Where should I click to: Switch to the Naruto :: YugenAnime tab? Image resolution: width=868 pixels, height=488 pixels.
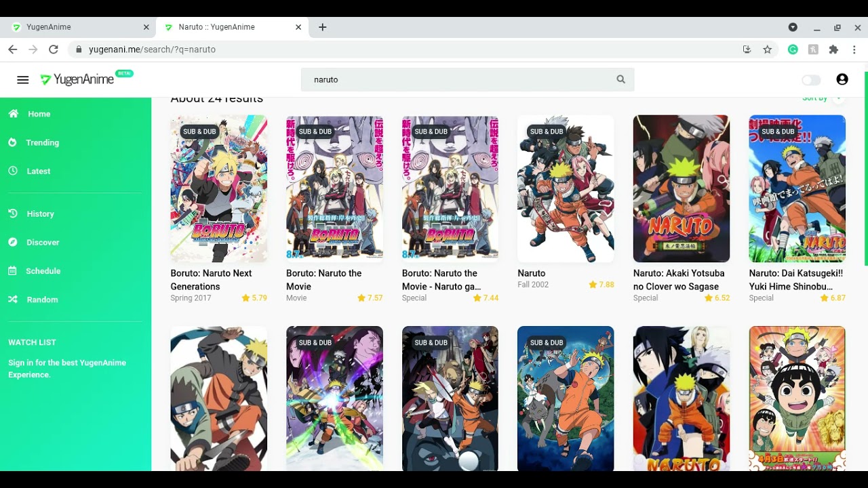pos(233,27)
